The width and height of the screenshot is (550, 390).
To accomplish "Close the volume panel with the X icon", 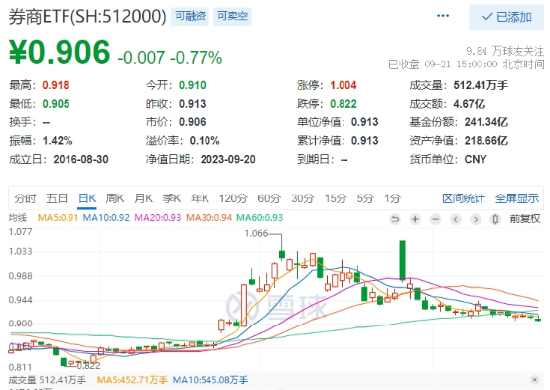I will (x=535, y=380).
